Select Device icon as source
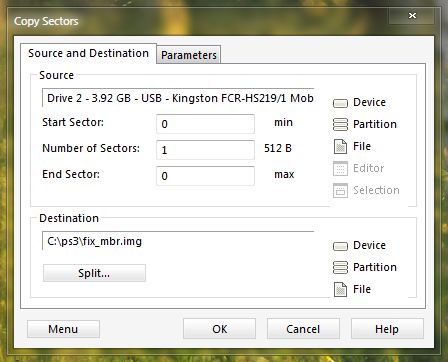 pyautogui.click(x=340, y=103)
